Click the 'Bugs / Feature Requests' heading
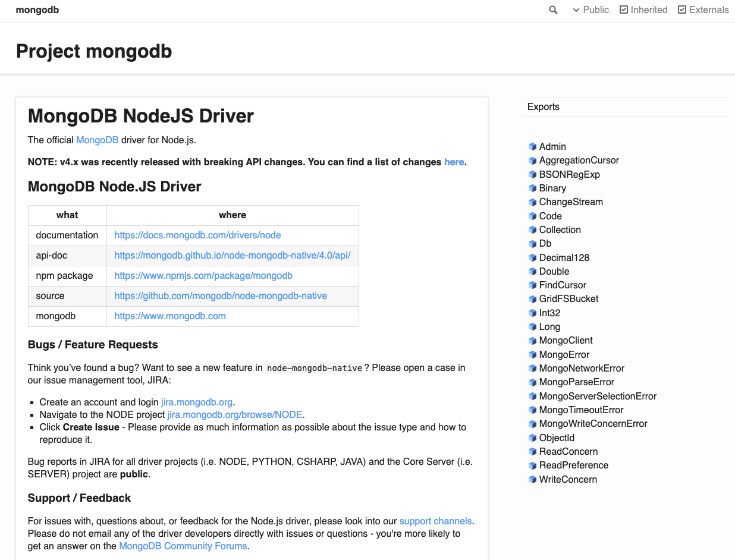Viewport: 735px width, 560px height. pyautogui.click(x=93, y=345)
